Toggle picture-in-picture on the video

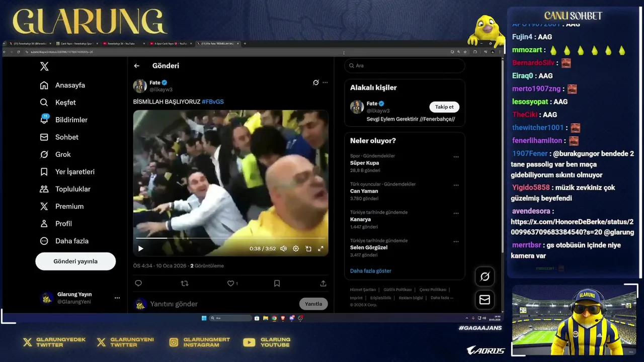click(x=308, y=248)
